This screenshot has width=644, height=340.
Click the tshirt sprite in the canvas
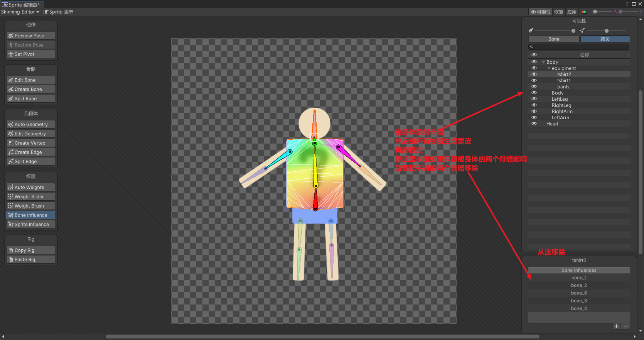tap(315, 174)
